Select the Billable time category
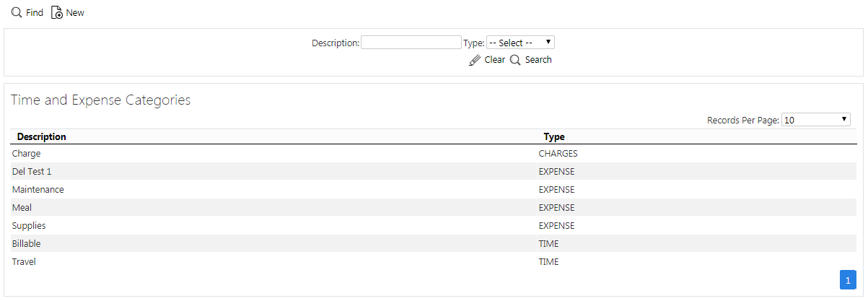Image resolution: width=868 pixels, height=301 pixels. (434, 244)
